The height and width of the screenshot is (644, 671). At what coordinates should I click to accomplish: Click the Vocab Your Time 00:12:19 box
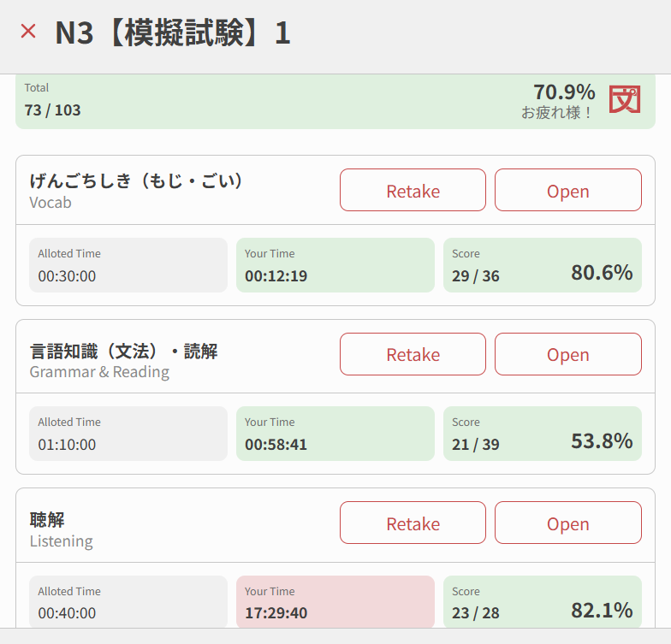(335, 265)
